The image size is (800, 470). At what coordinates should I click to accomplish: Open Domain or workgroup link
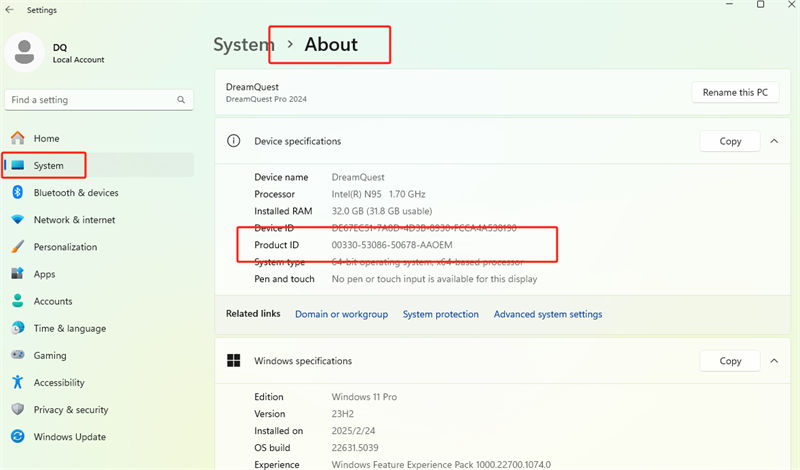341,314
